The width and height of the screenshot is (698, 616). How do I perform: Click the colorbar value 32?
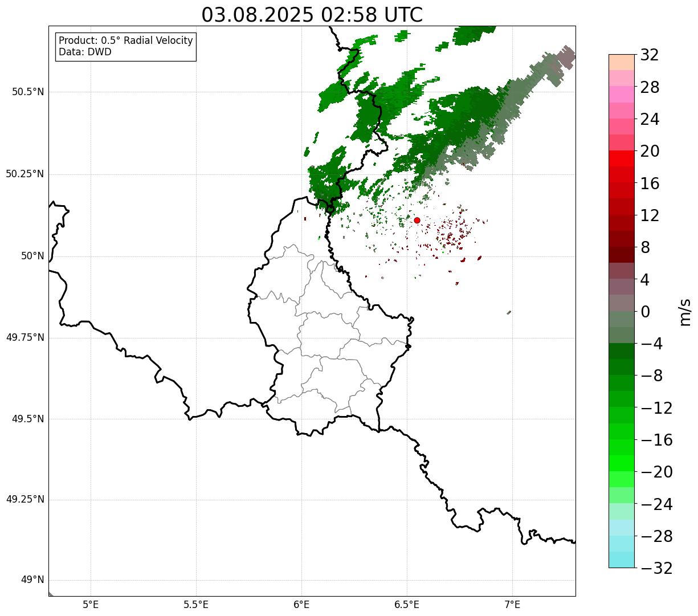650,55
